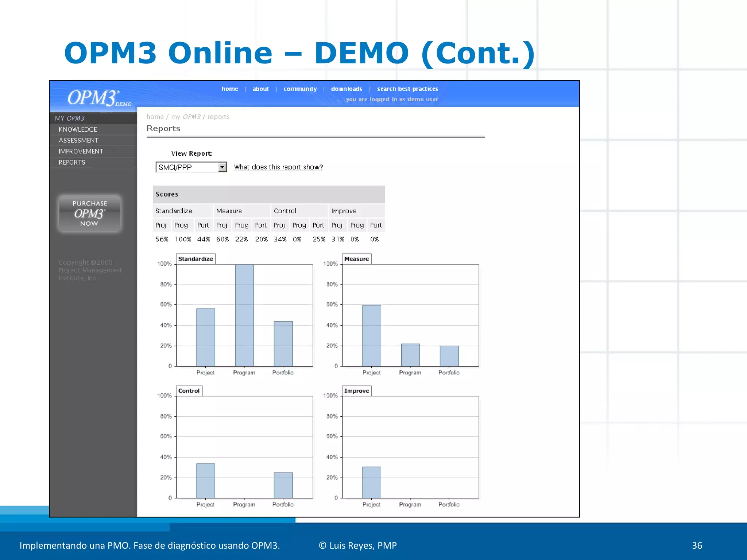Image resolution: width=747 pixels, height=560 pixels.
Task: Click the Project bar in Control chart
Action: pyautogui.click(x=206, y=481)
